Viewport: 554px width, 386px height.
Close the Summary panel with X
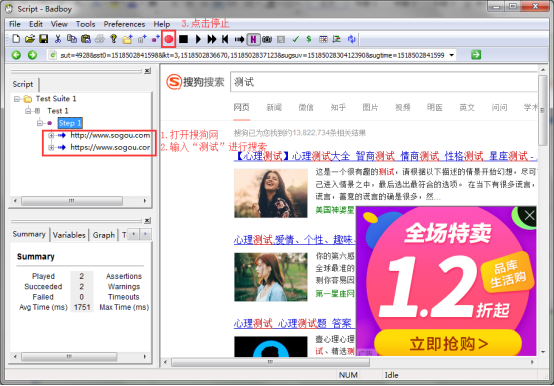(x=147, y=220)
